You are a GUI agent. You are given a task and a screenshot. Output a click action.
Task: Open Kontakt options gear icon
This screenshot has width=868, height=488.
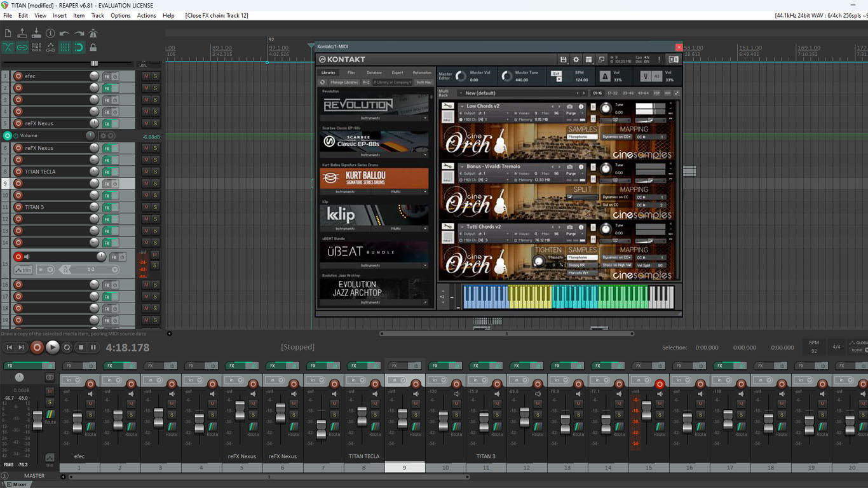click(576, 60)
